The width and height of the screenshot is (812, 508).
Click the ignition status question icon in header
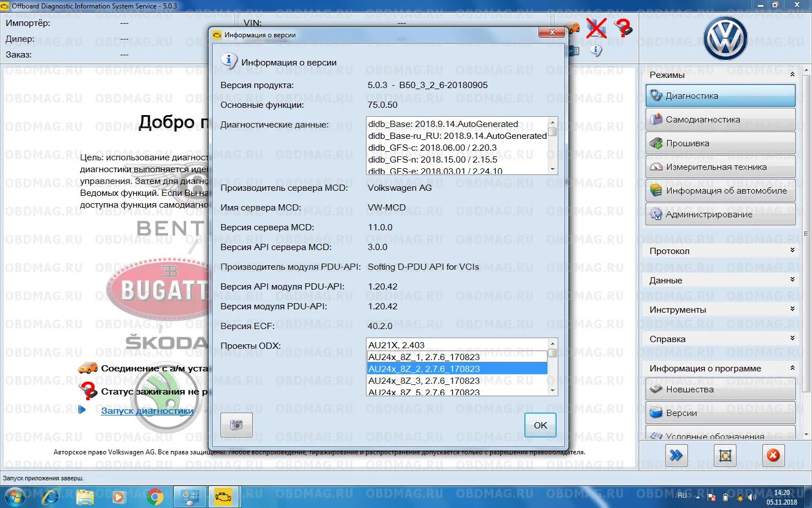click(x=623, y=28)
